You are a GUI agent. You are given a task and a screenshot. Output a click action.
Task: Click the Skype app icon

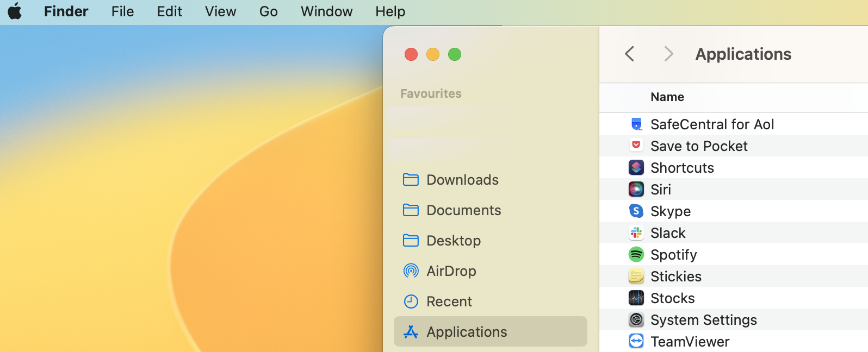[x=636, y=211]
